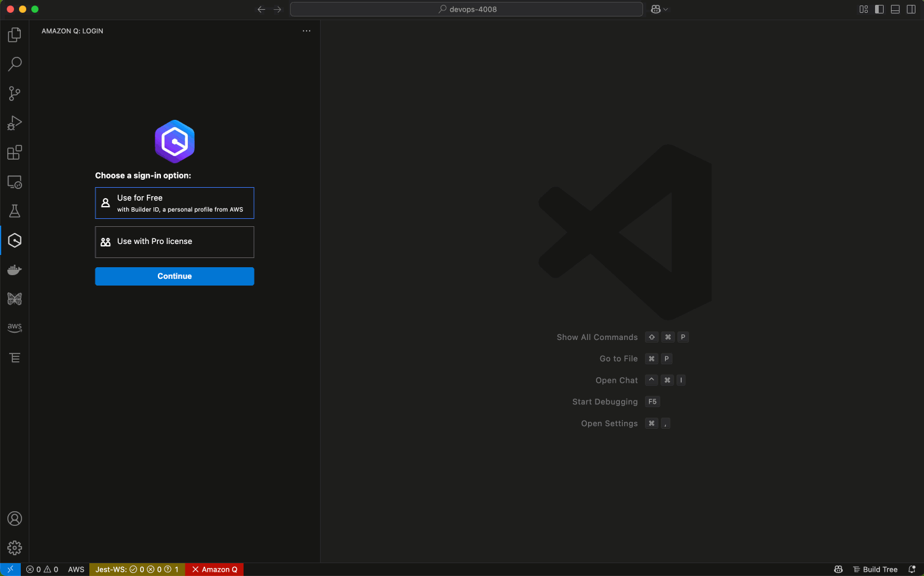Select the Use for Free sign-in option

point(174,203)
